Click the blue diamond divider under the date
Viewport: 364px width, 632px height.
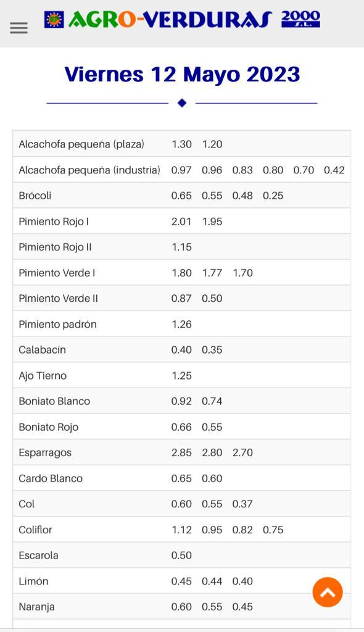182,103
